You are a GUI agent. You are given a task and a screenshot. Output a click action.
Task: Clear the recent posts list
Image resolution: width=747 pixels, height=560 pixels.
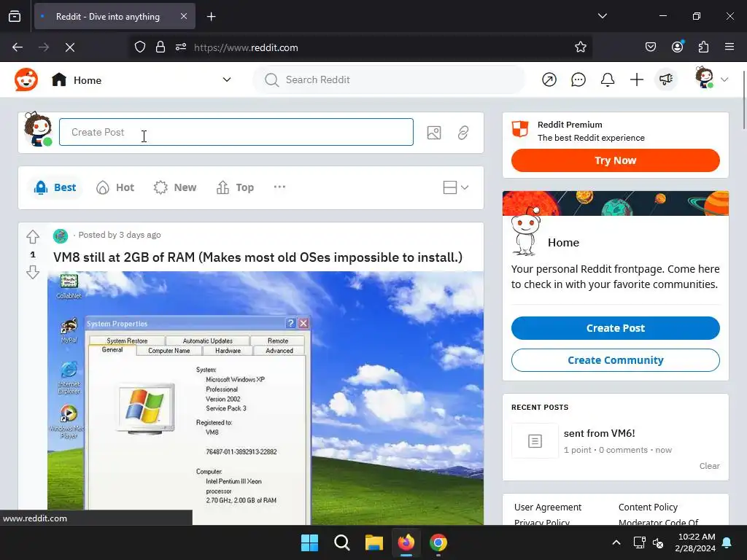709,466
